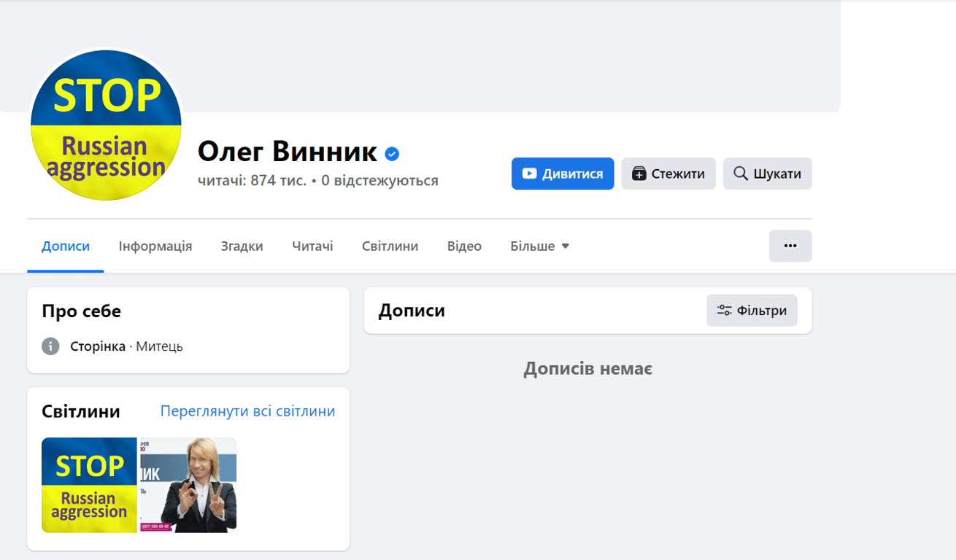Go to the Згадки tab
Viewport: 956px width, 560px height.
pyautogui.click(x=242, y=246)
